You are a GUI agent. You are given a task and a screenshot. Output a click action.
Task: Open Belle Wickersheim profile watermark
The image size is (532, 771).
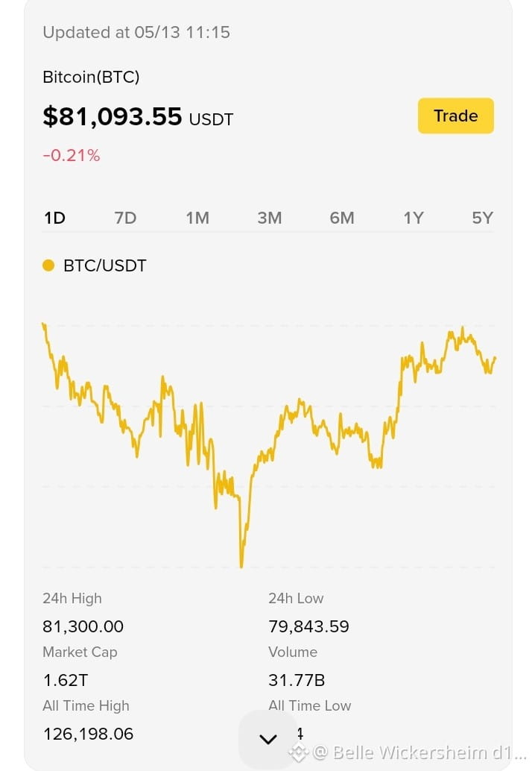pyautogui.click(x=419, y=753)
